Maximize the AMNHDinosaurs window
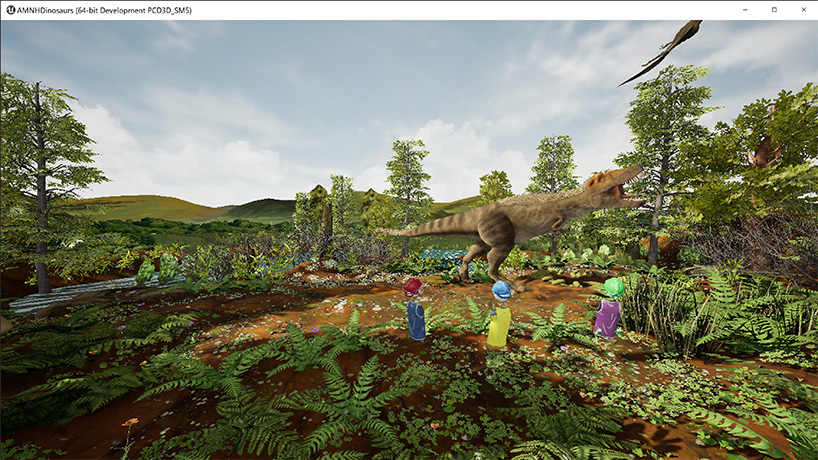Viewport: 818px width, 460px height. tap(774, 10)
